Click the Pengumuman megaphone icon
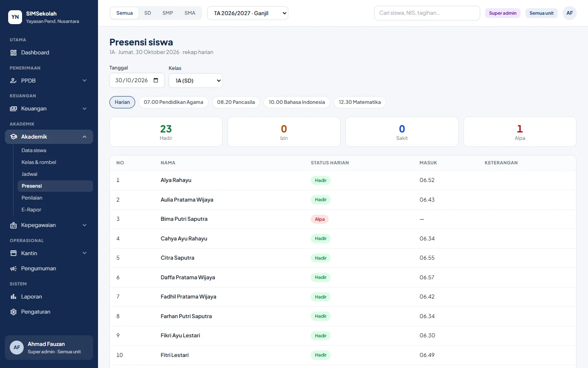588x368 pixels. [13, 269]
